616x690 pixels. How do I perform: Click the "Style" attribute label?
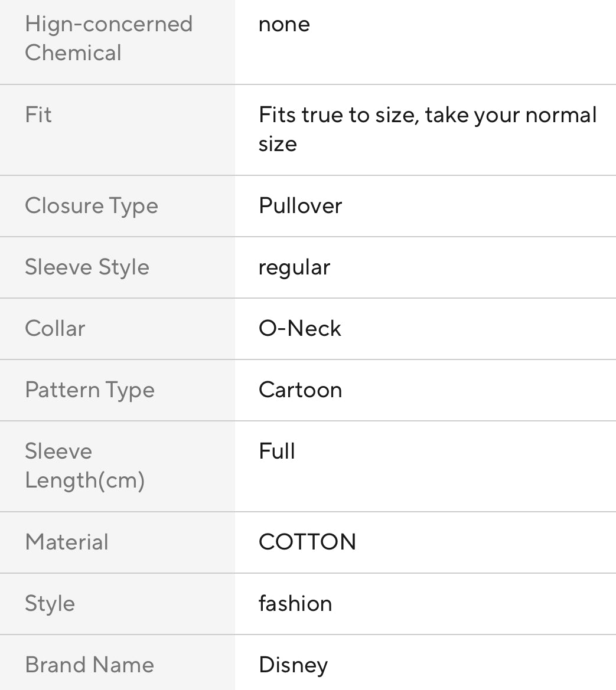(50, 604)
